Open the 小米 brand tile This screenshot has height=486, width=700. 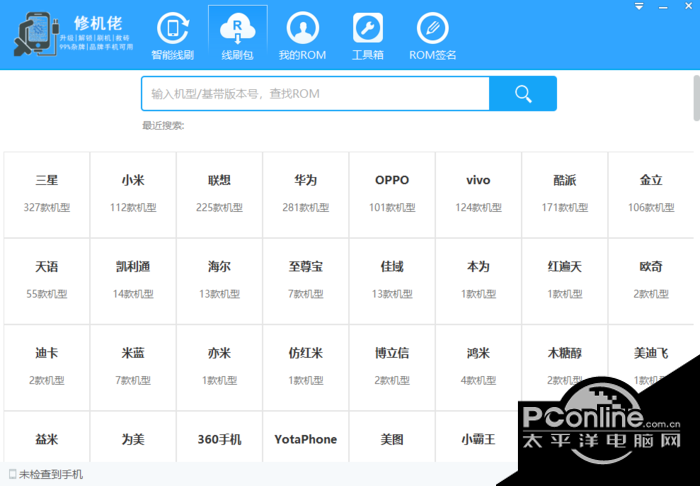[x=133, y=195]
